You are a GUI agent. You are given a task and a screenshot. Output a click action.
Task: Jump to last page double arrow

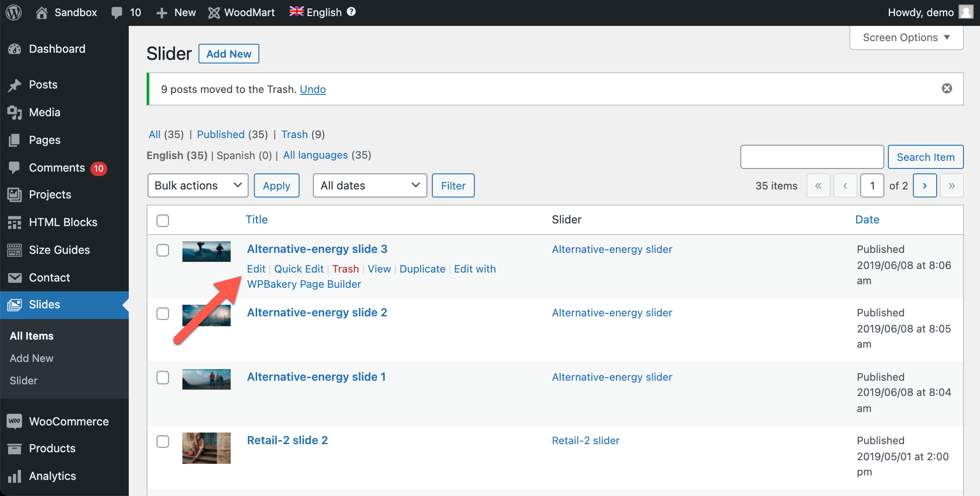pyautogui.click(x=952, y=185)
